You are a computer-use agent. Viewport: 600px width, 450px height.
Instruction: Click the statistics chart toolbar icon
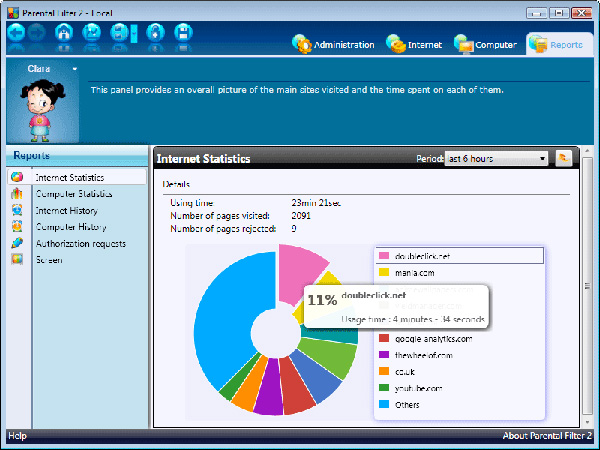[x=91, y=33]
